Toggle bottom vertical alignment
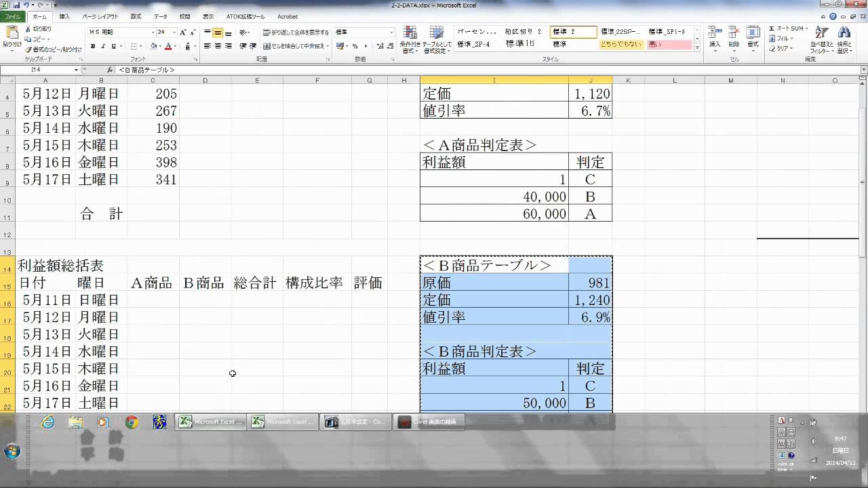868x488 pixels. [228, 33]
